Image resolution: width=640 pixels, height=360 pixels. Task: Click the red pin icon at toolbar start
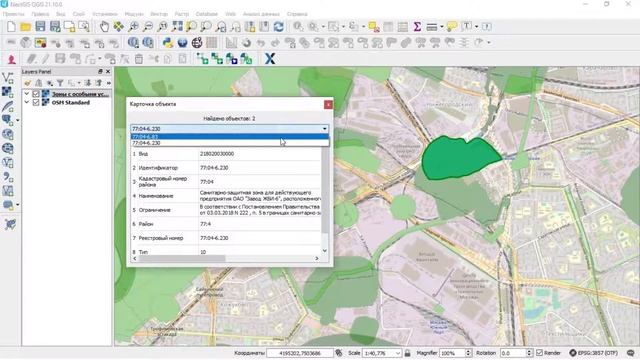[x=11, y=59]
